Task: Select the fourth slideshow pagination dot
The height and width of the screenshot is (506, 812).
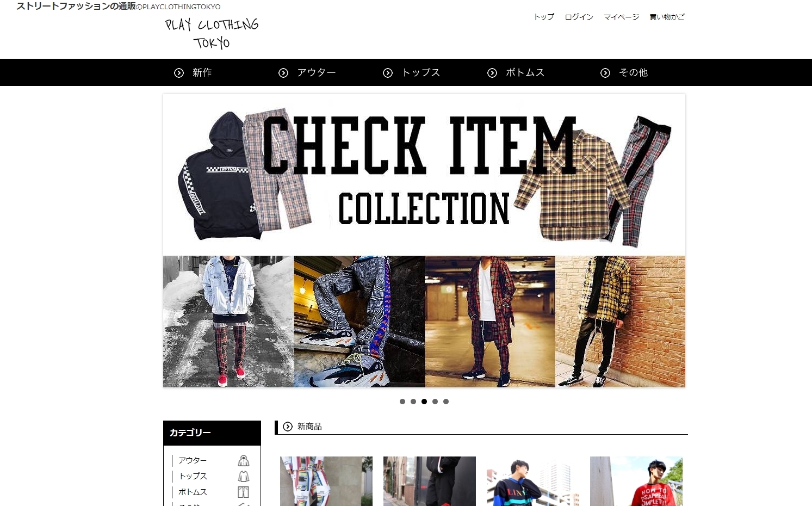Action: pos(435,402)
